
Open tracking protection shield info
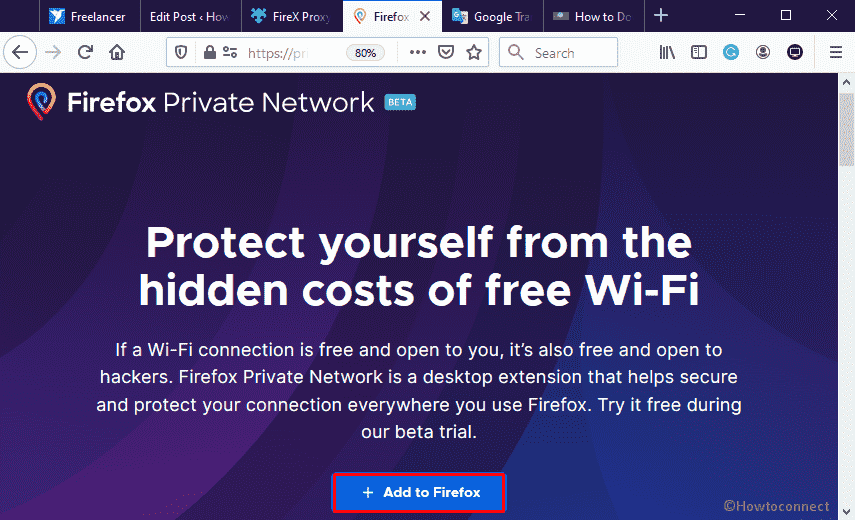pyautogui.click(x=181, y=52)
